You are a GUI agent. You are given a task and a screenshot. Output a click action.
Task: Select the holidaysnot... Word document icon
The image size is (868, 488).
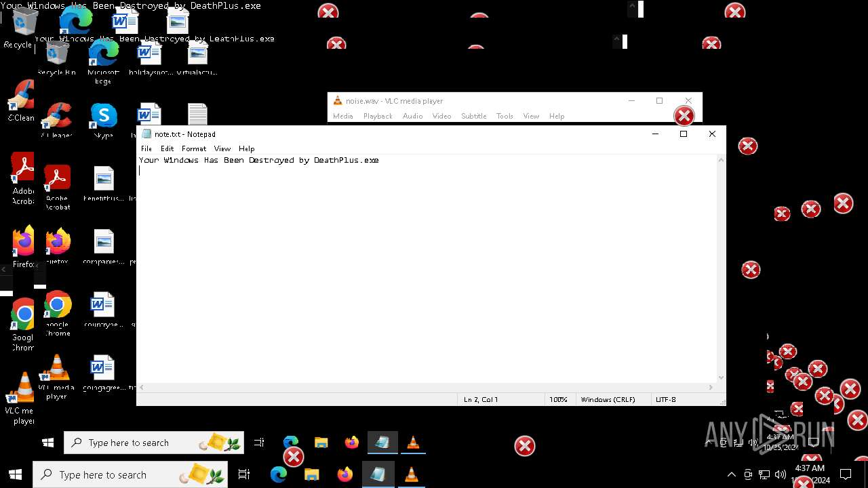point(151,58)
